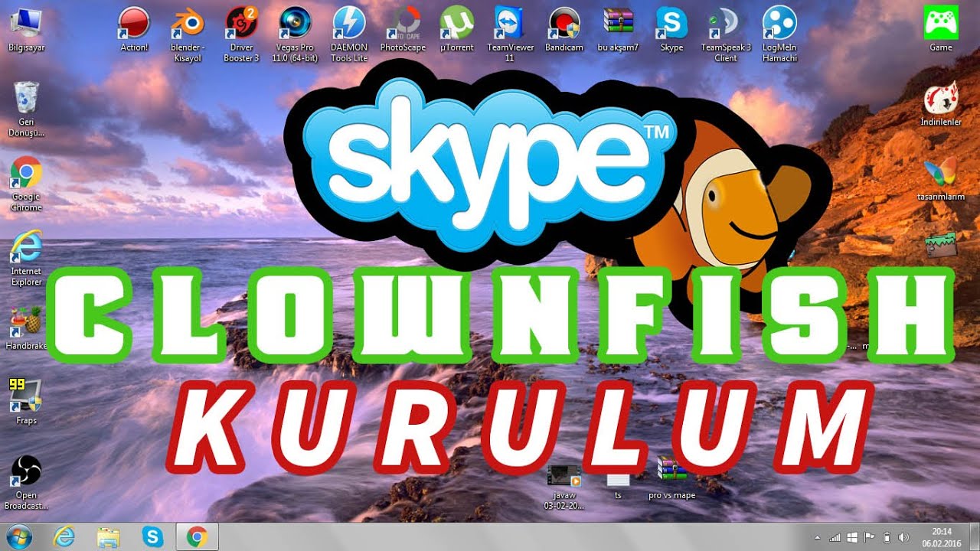The width and height of the screenshot is (980, 551).
Task: Open the Internet Explorer desktop shortcut
Action: pos(26,259)
